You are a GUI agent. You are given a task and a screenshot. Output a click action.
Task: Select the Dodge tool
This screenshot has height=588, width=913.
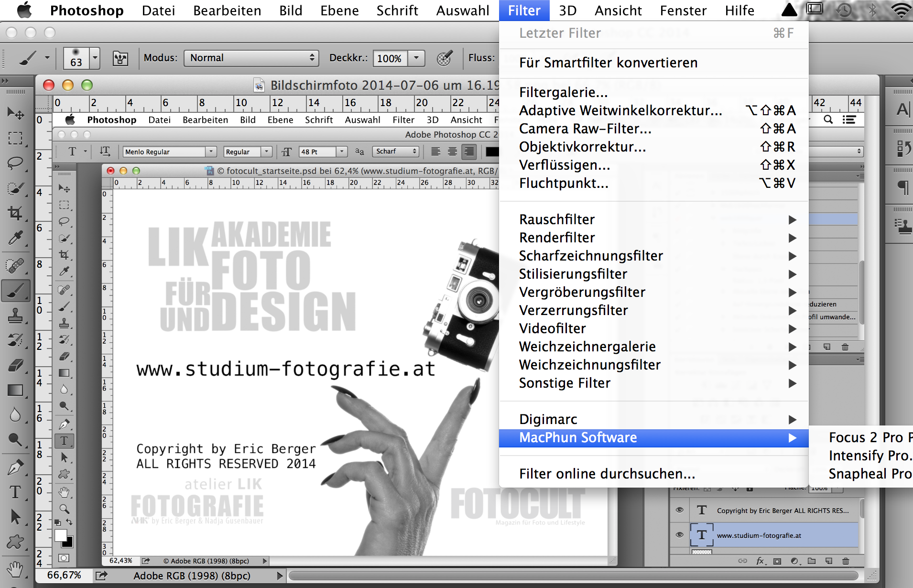(16, 440)
